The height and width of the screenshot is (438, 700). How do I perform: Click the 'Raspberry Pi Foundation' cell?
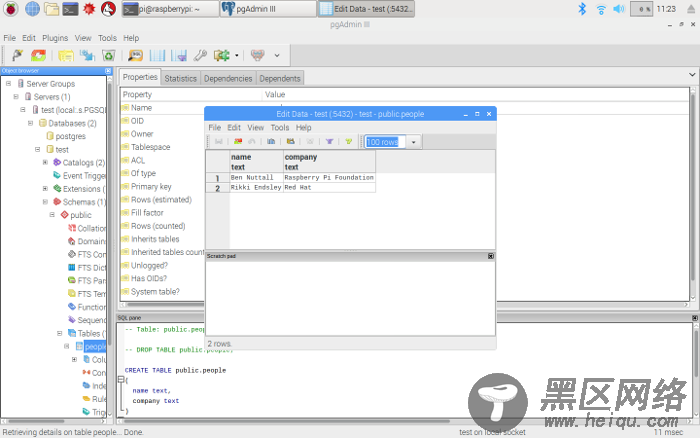pos(329,178)
